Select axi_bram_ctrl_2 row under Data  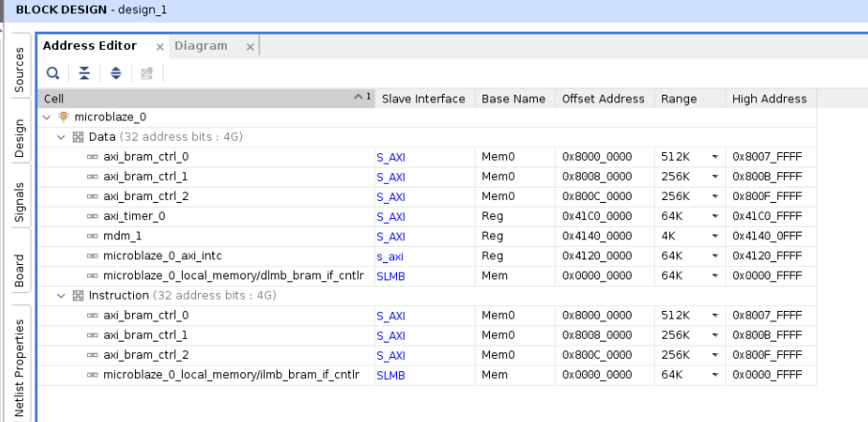pyautogui.click(x=428, y=196)
